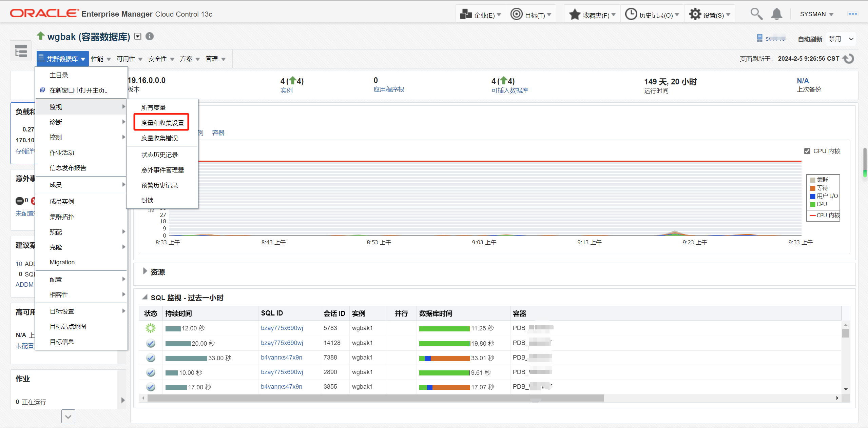Screen dimensions: 868x428
Task: Expand the 资源 section
Action: click(x=145, y=271)
